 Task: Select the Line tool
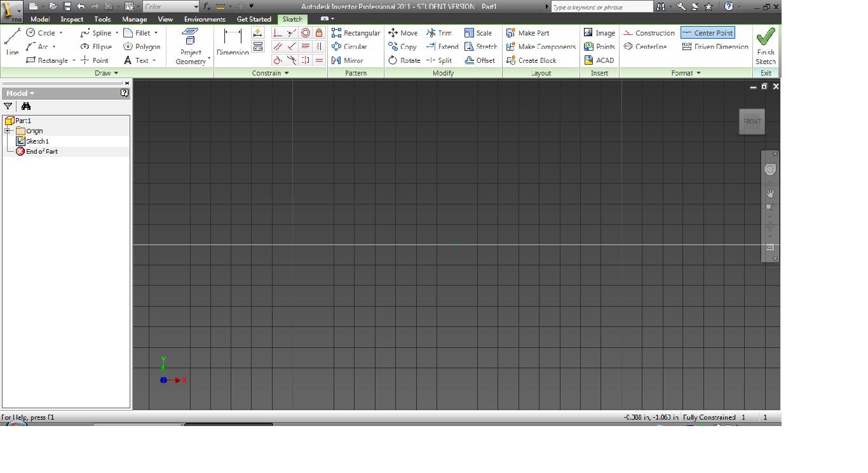pyautogui.click(x=12, y=43)
